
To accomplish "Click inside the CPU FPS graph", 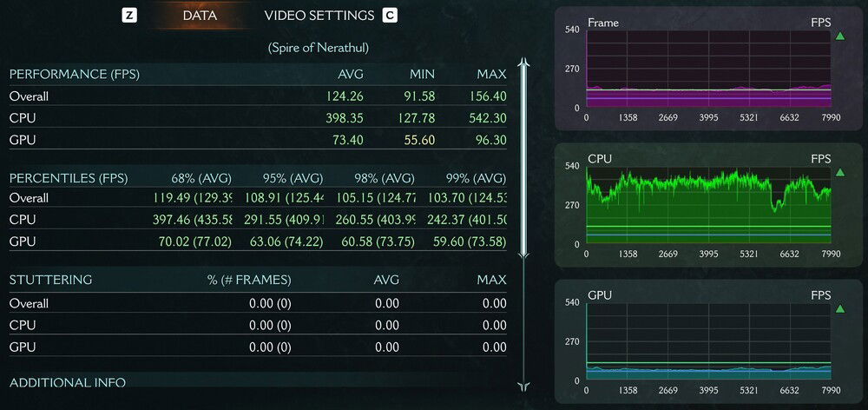I will [x=708, y=206].
